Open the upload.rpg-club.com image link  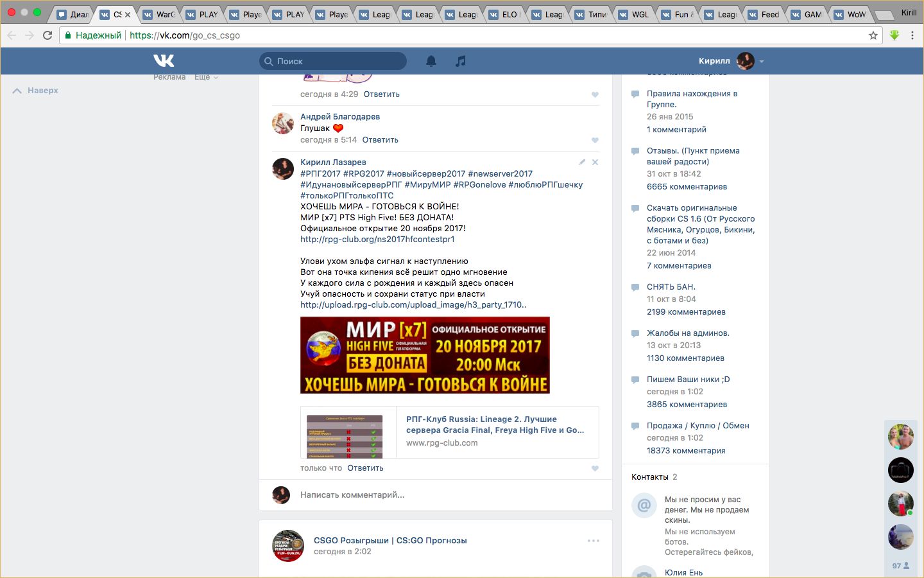[413, 305]
